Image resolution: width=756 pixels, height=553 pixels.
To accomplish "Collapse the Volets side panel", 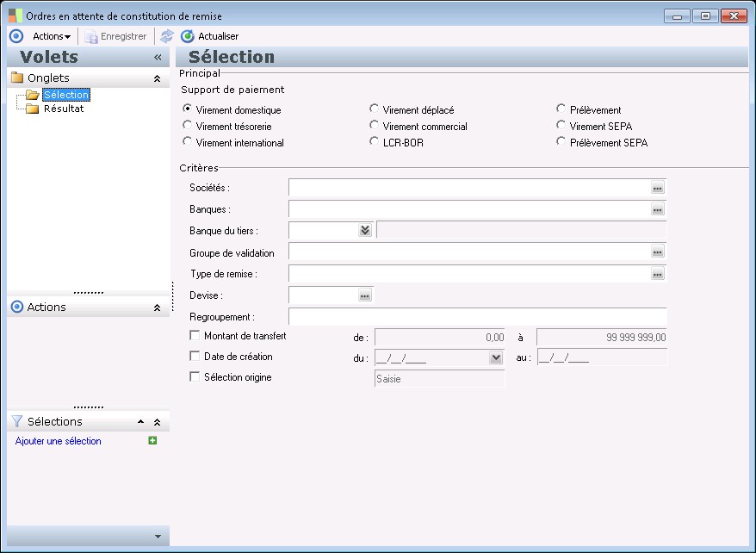I will click(x=158, y=58).
